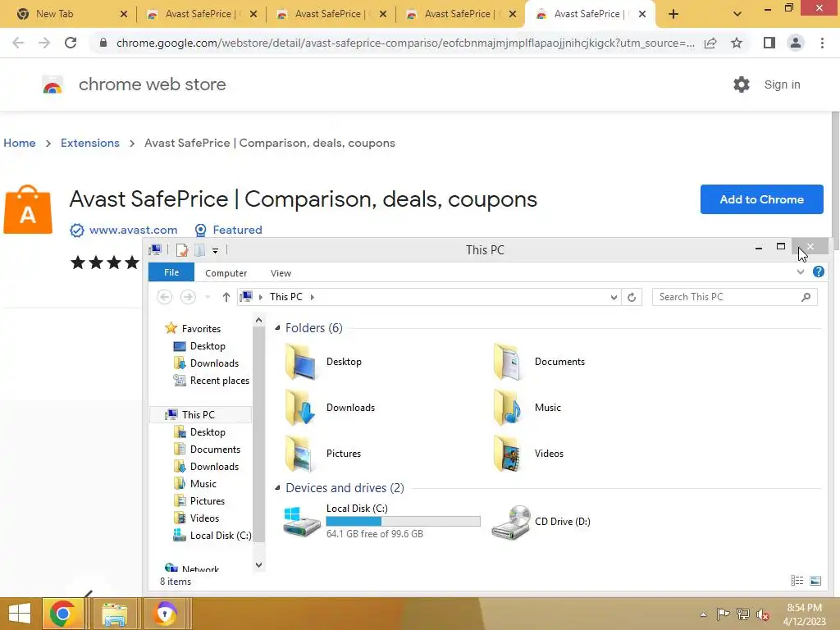
Task: Click the muted volume tray icon
Action: (x=763, y=614)
